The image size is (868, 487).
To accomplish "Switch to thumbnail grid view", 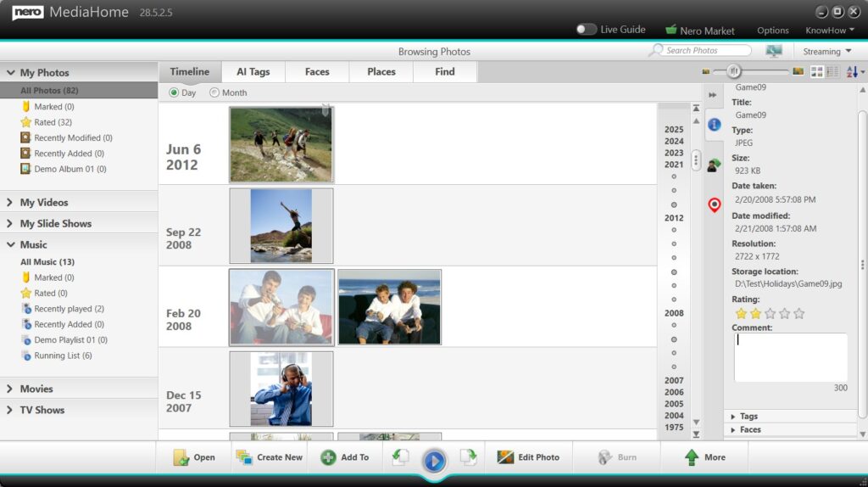I will [x=816, y=71].
